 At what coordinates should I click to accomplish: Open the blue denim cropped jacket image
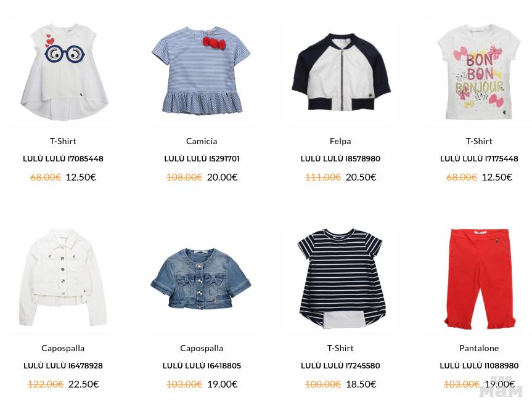click(201, 279)
